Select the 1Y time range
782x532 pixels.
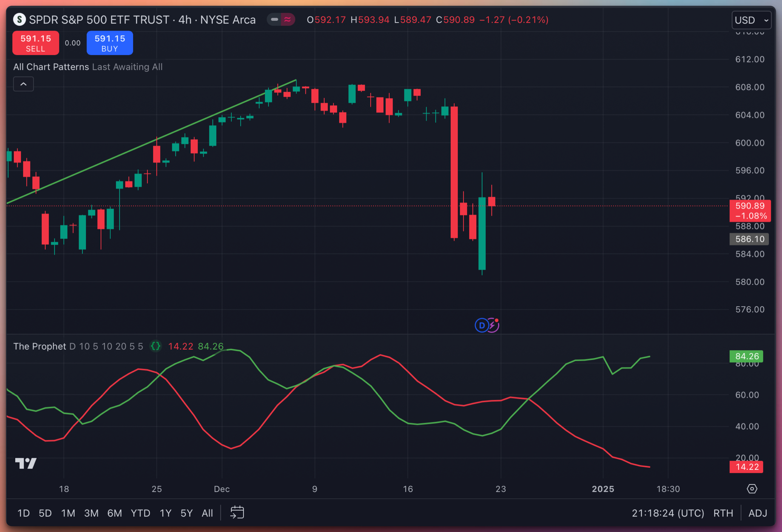tap(166, 513)
